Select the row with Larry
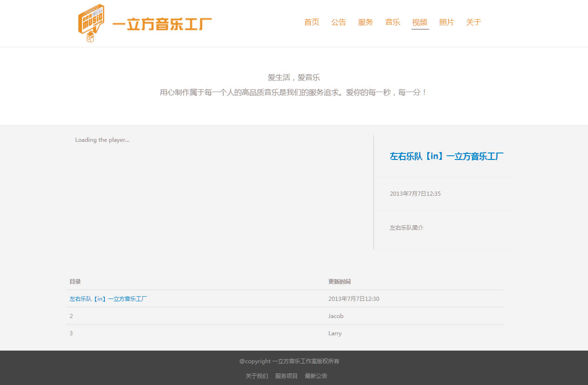This screenshot has height=385, width=588. 335,333
